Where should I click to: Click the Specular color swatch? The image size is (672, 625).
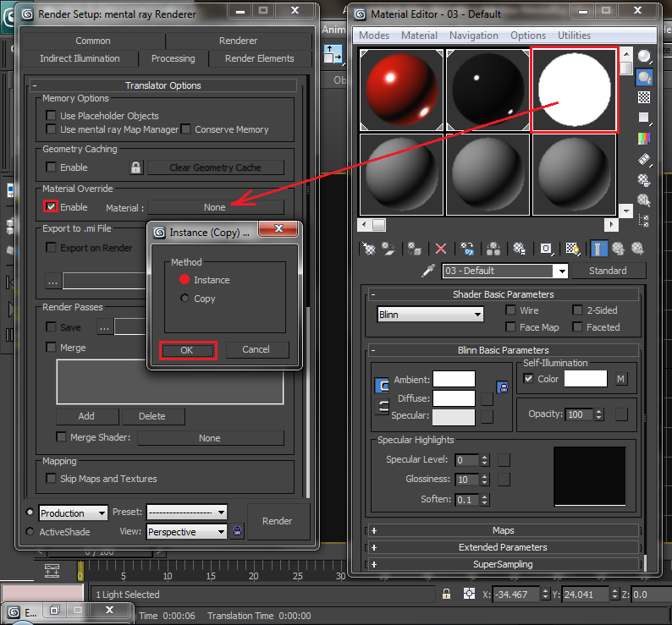[454, 417]
